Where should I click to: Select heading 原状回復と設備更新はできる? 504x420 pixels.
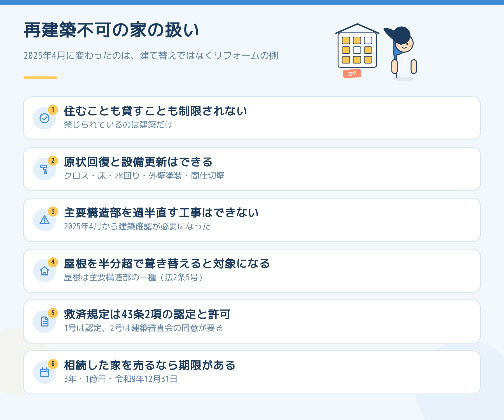click(x=138, y=162)
